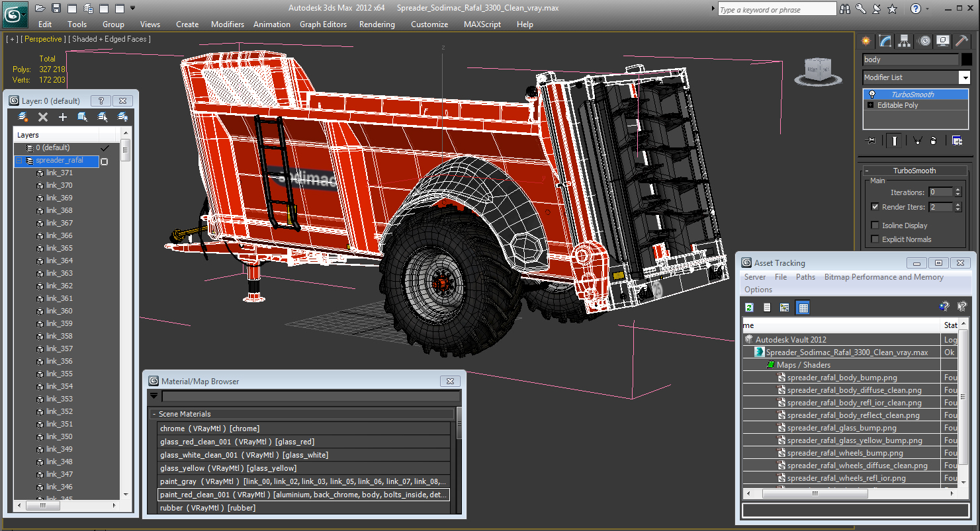The image size is (980, 531).
Task: Open the Modify command panel tab
Action: [885, 41]
